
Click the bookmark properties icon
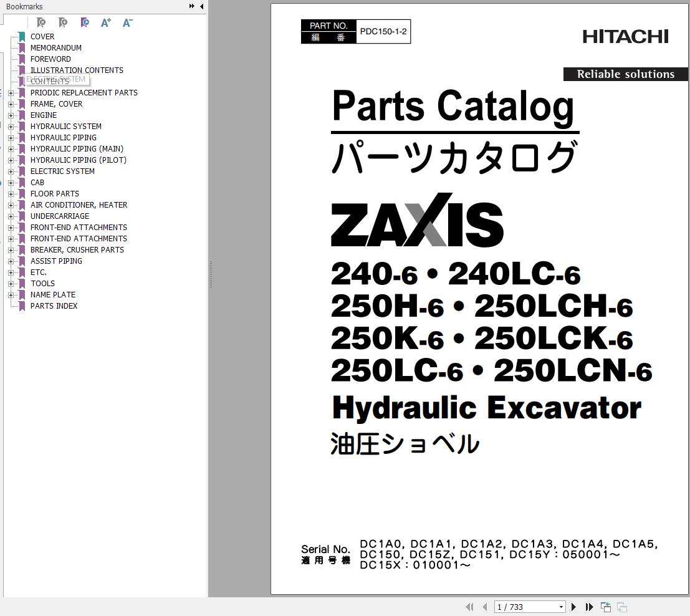tap(85, 22)
